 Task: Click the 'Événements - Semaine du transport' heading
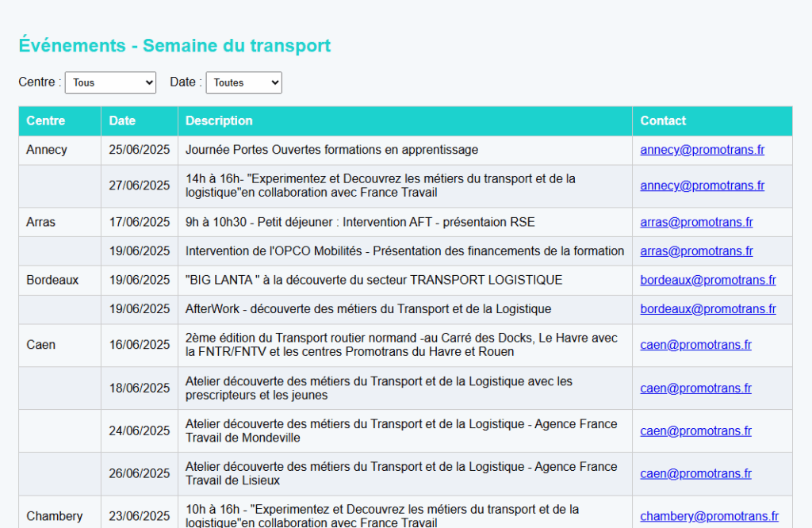pos(174,45)
